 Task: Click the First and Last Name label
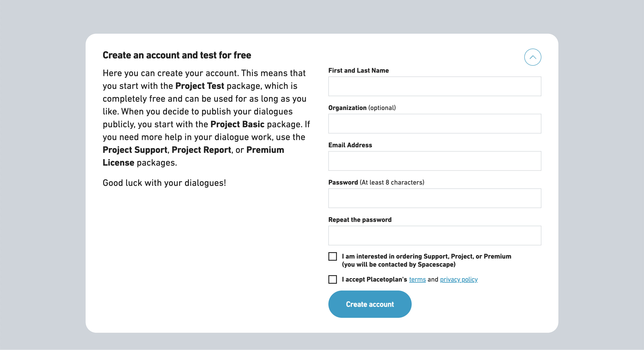(x=359, y=71)
